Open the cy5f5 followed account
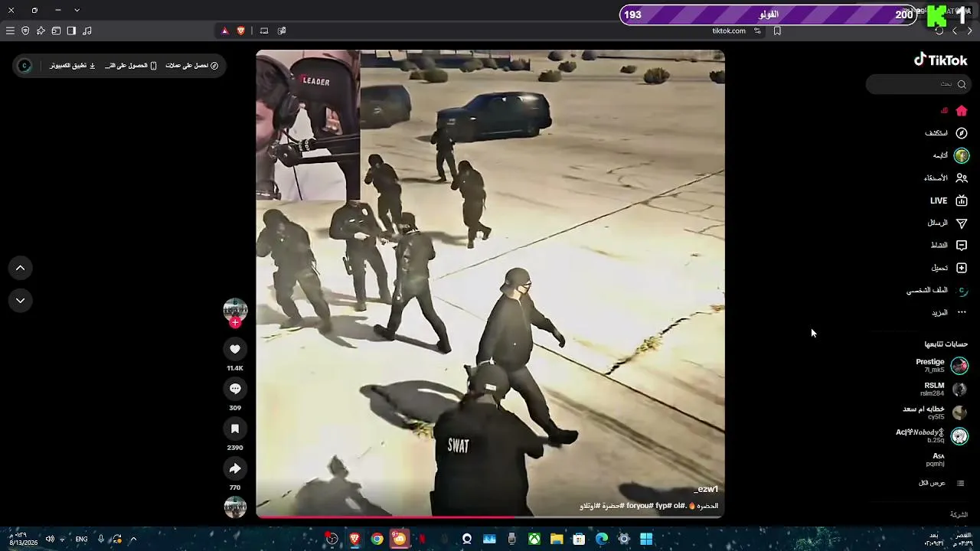The image size is (980, 551). coord(935,412)
